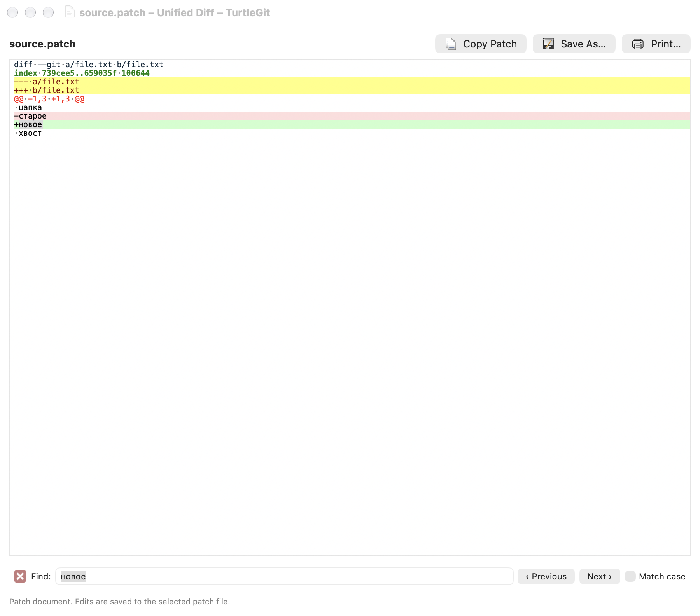Click the index 739cee5..659035f line
The image size is (700, 616).
click(x=82, y=73)
